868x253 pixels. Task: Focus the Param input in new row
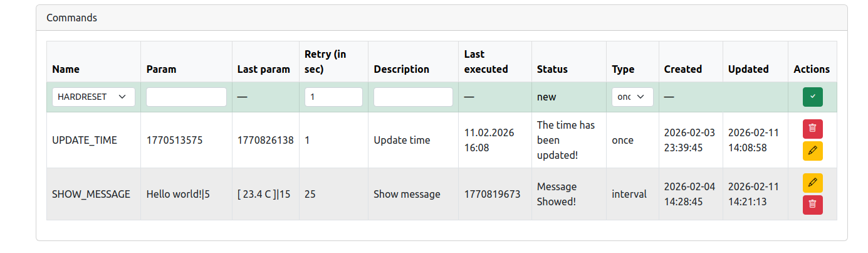click(186, 97)
